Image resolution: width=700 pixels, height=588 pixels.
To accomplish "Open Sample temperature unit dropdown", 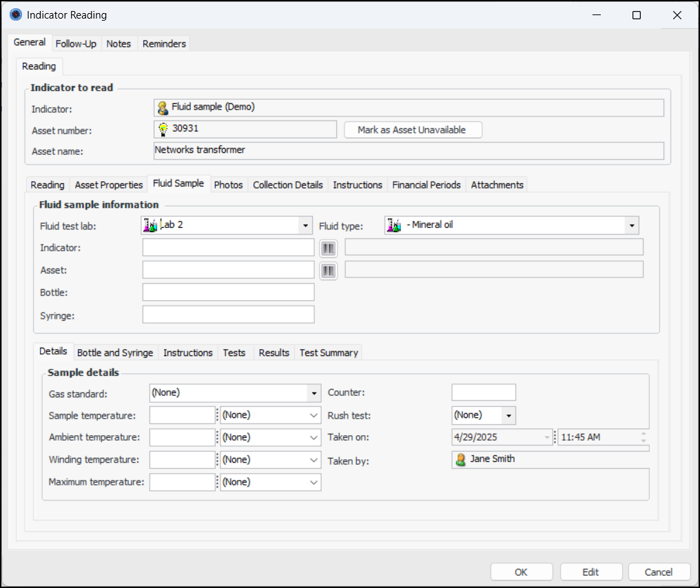I will (314, 416).
